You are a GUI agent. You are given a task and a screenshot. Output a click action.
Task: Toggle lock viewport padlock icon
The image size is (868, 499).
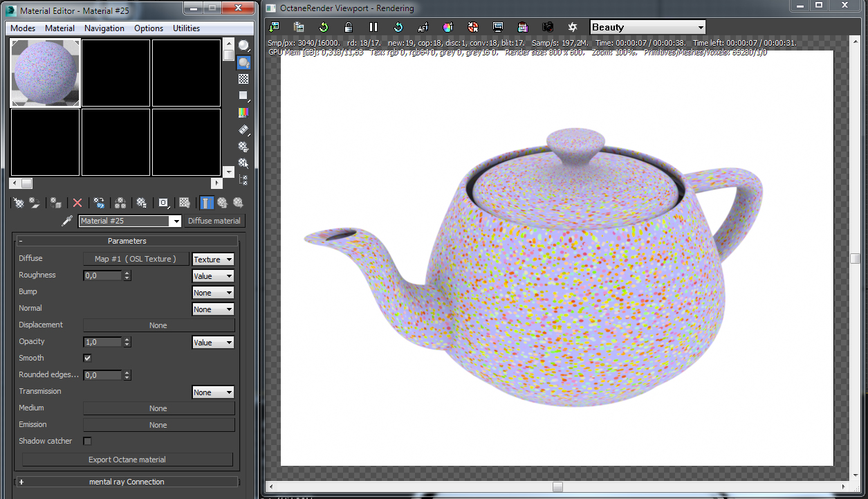349,27
